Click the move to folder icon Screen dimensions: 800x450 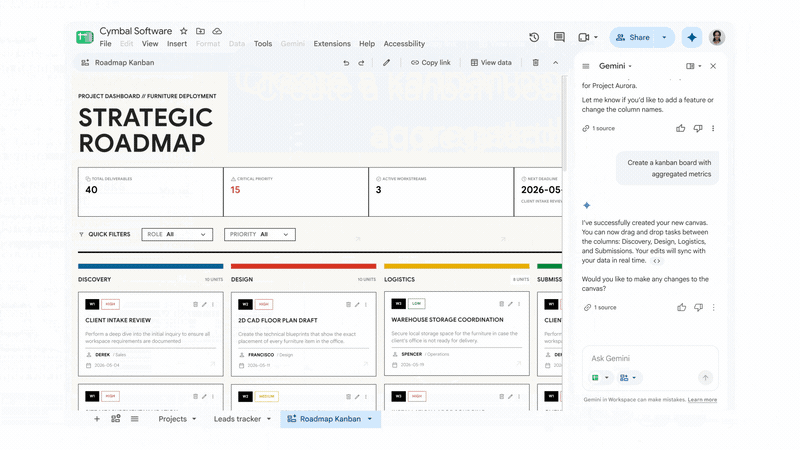[x=201, y=31]
